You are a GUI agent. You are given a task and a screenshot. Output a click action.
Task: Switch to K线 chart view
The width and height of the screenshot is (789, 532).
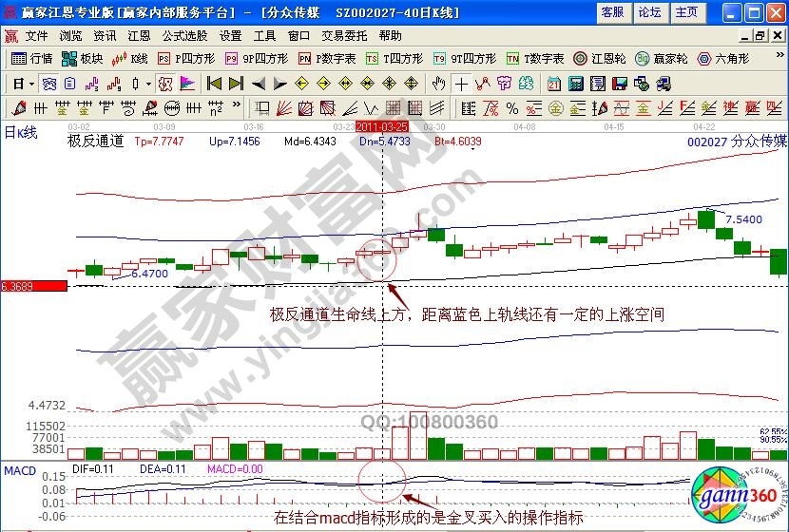point(130,59)
